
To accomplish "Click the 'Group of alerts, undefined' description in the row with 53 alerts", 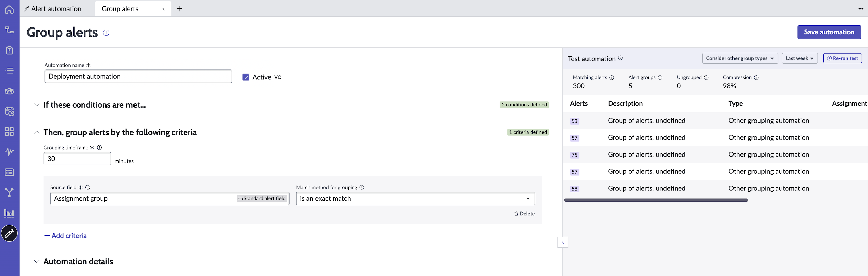I will click(646, 121).
